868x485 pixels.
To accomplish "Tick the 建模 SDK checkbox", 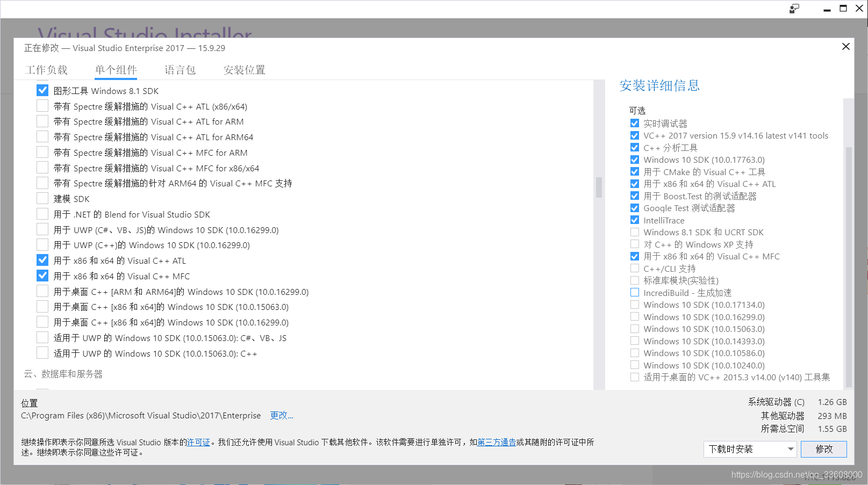I will [x=42, y=198].
